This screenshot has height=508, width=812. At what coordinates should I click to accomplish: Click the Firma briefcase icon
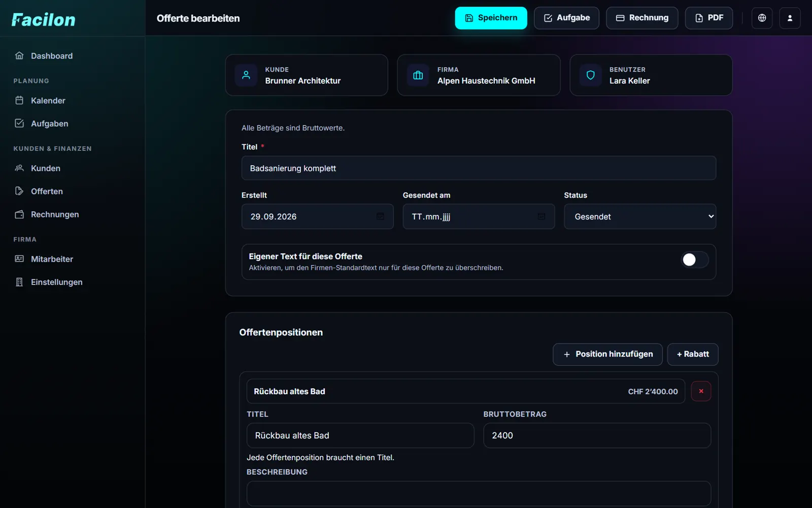pyautogui.click(x=418, y=75)
